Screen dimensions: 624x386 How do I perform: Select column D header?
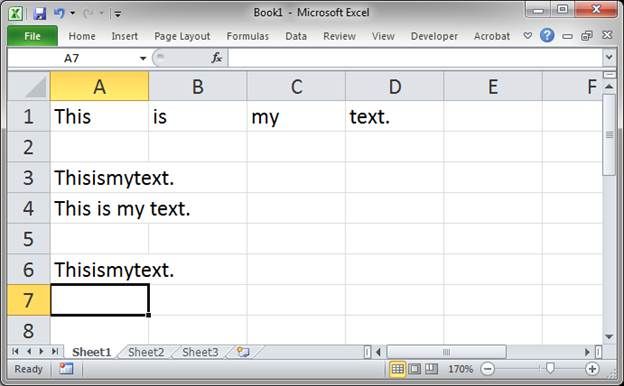pos(395,86)
